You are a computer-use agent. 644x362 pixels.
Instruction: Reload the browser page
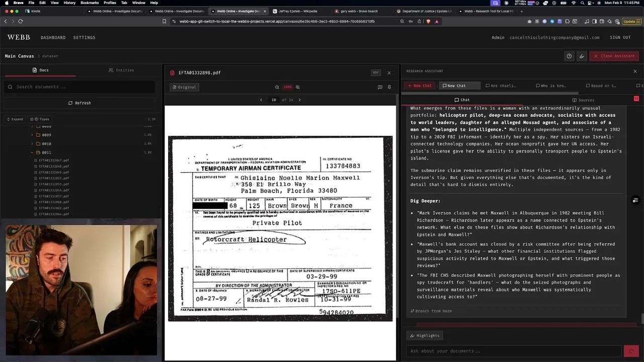[x=21, y=21]
